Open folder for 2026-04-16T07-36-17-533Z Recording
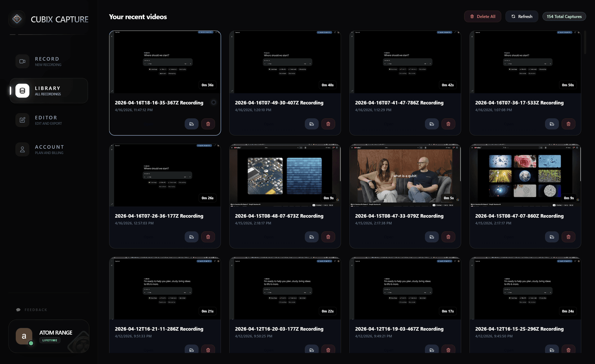This screenshot has width=595, height=364. [552, 124]
